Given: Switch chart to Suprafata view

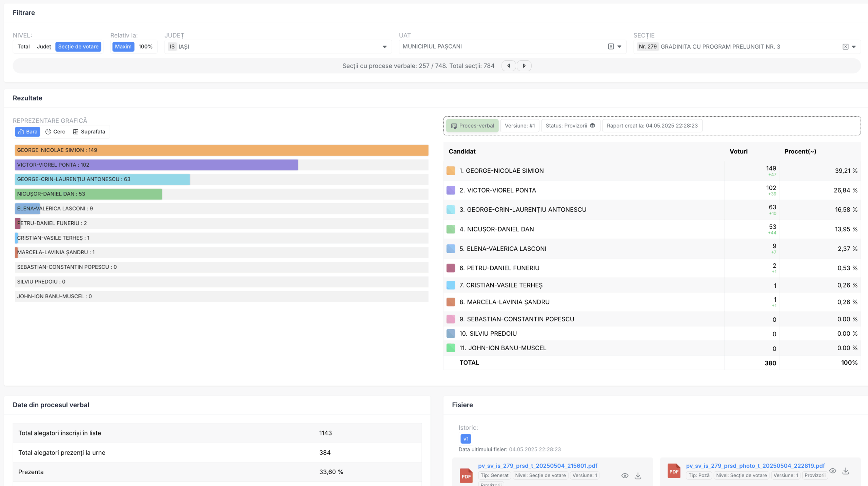Looking at the screenshot, I should click(x=89, y=132).
